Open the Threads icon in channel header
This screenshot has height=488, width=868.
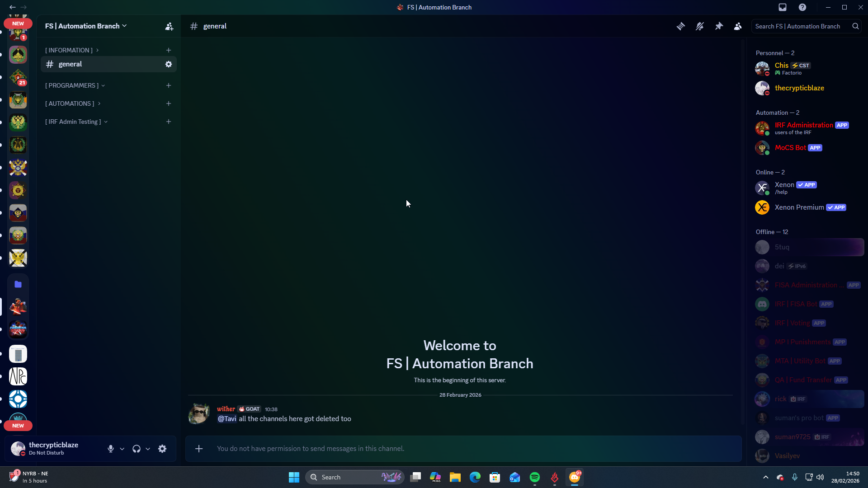(680, 26)
